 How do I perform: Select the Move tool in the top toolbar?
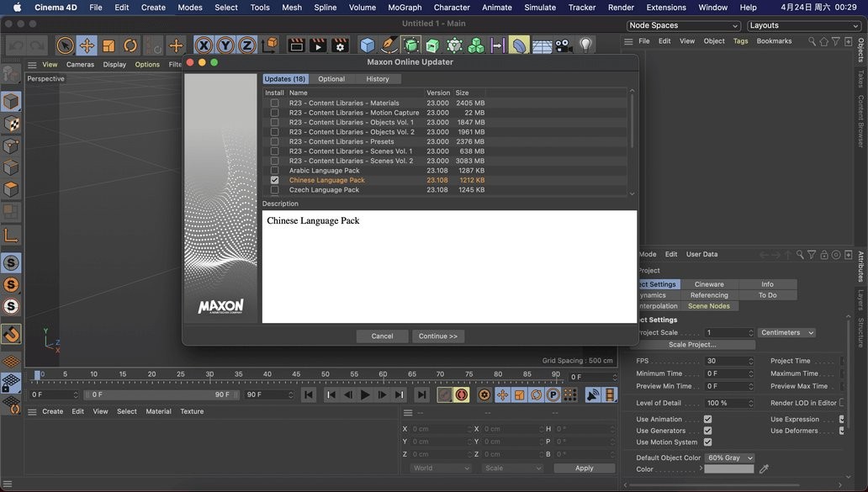pyautogui.click(x=87, y=45)
